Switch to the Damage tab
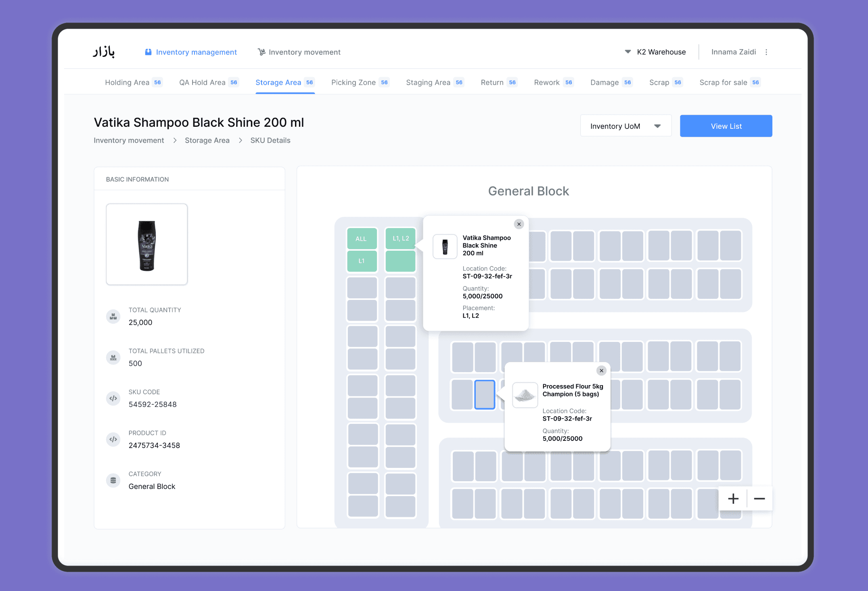This screenshot has width=868, height=591. coord(612,82)
